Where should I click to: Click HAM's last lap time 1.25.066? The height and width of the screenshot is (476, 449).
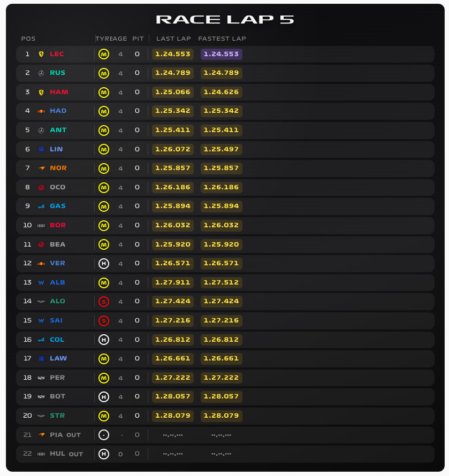[x=172, y=92]
